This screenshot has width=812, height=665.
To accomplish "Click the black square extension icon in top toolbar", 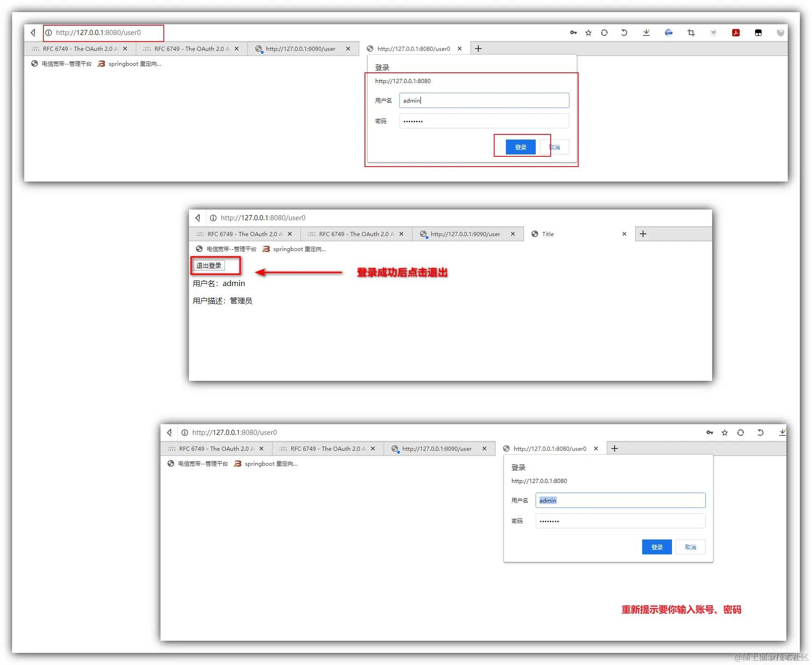I will coord(758,33).
